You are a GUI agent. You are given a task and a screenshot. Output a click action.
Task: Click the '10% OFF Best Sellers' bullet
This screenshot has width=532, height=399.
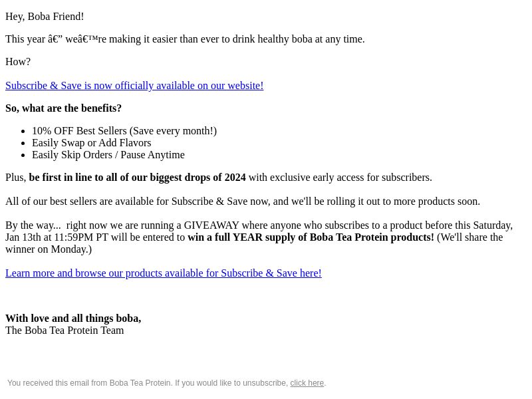[x=124, y=130]
